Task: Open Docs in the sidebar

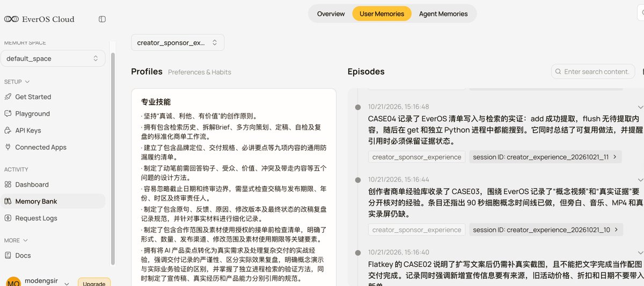Action: 53,255
